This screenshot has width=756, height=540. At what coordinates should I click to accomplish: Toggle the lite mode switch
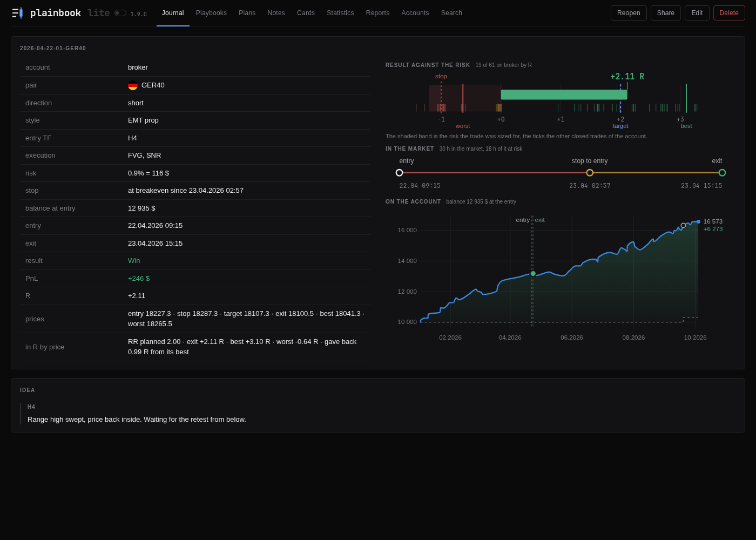[120, 13]
